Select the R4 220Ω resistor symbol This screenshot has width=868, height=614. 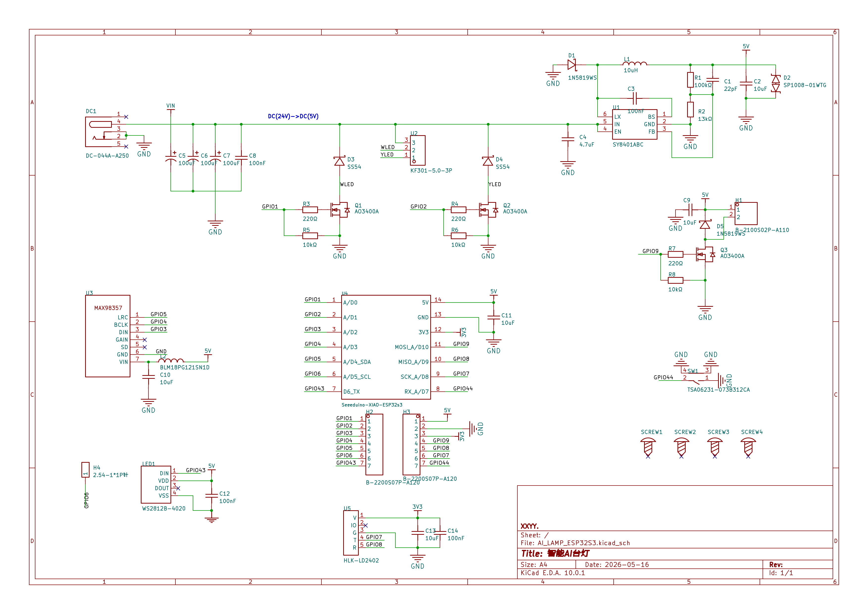[x=458, y=210]
